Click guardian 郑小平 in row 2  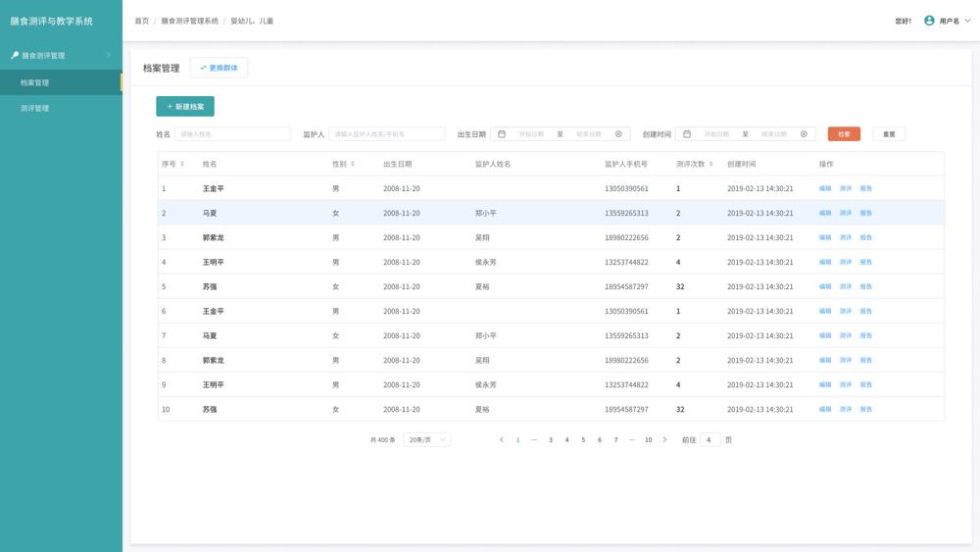[x=486, y=213]
